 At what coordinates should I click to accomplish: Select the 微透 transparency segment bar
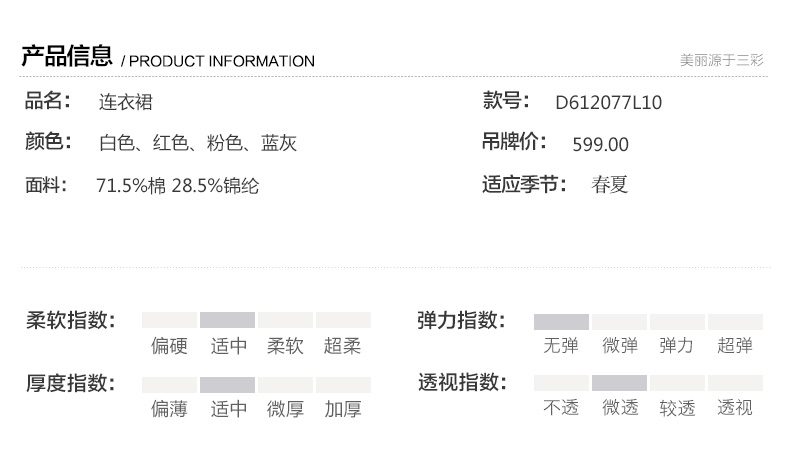click(x=619, y=383)
